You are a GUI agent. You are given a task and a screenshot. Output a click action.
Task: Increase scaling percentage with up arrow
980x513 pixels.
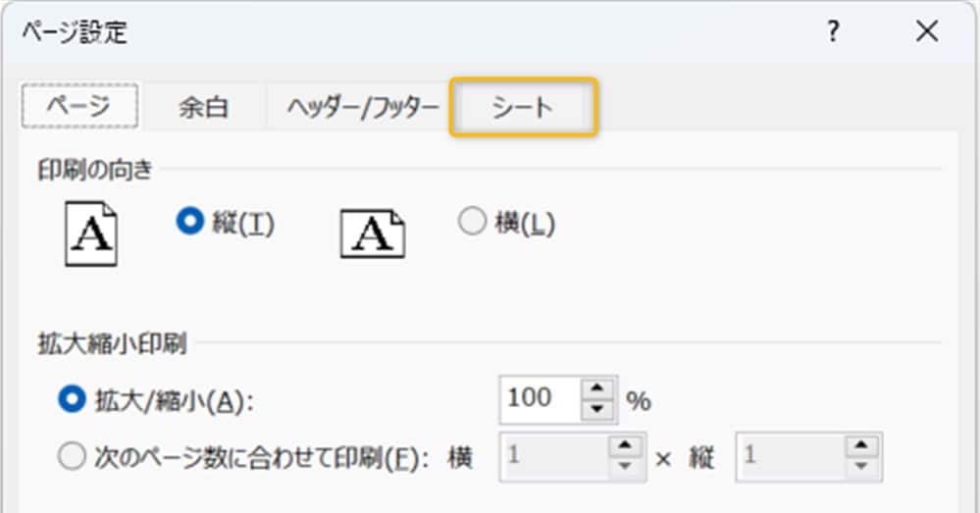(596, 389)
